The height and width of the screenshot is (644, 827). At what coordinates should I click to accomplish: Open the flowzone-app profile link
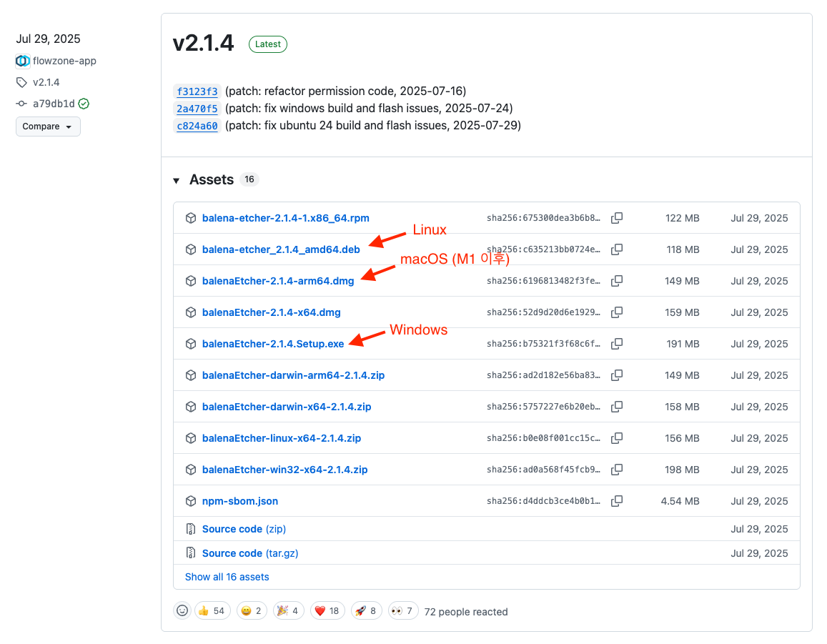[x=64, y=61]
